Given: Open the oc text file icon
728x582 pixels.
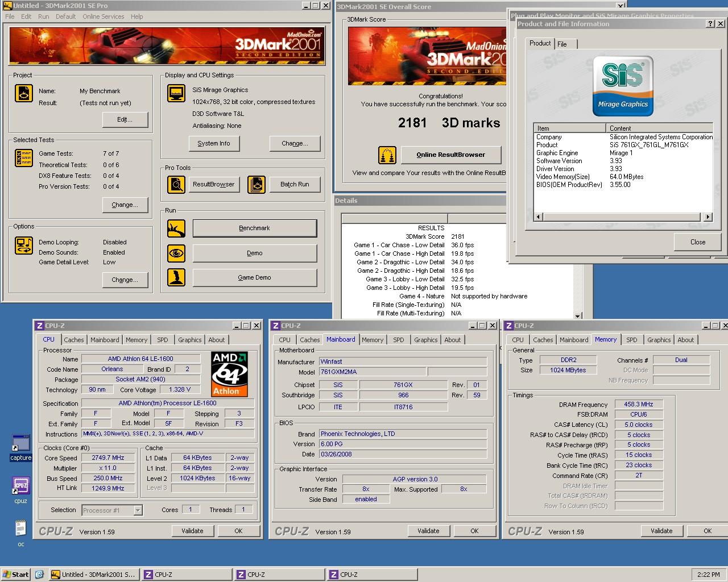Looking at the screenshot, I should click(x=21, y=533).
